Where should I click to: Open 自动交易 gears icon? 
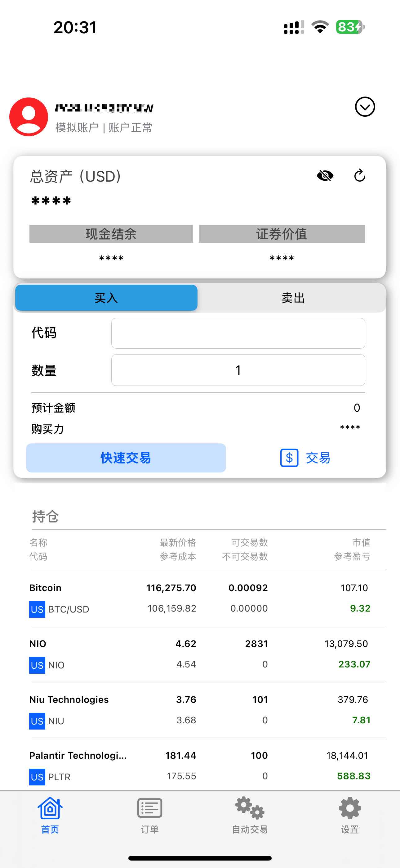(250, 808)
